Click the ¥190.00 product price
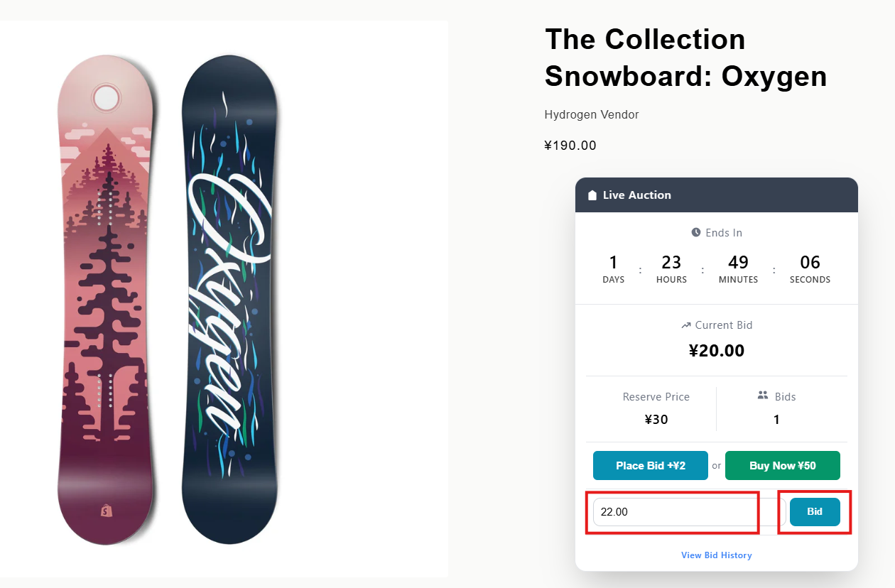This screenshot has width=895, height=588. click(x=570, y=146)
